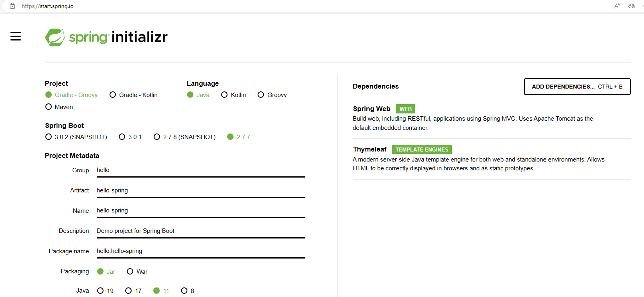Select Gradle - Kotlin project type
Screen dimensions: 644x297
134,95
